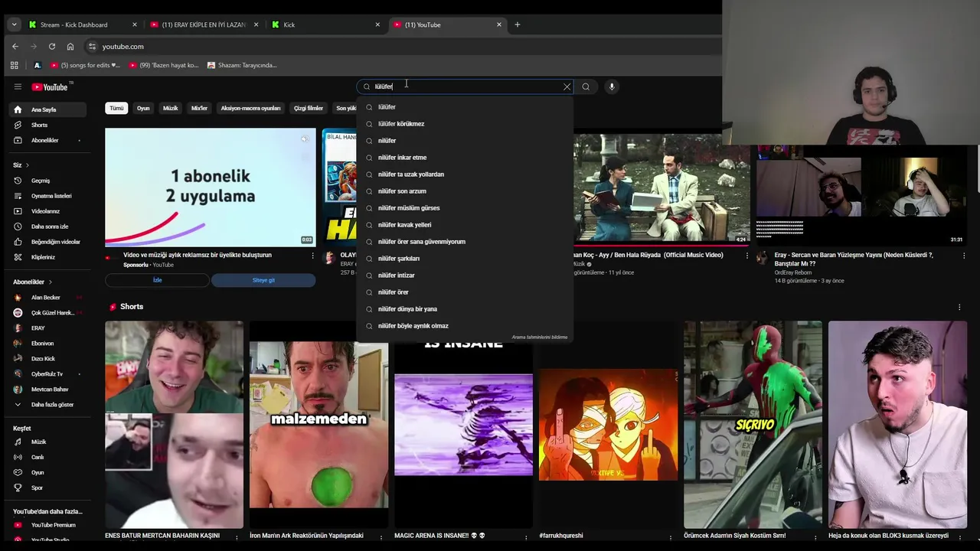This screenshot has height=551, width=980.
Task: Select the Müzik filter chip
Action: (170, 108)
